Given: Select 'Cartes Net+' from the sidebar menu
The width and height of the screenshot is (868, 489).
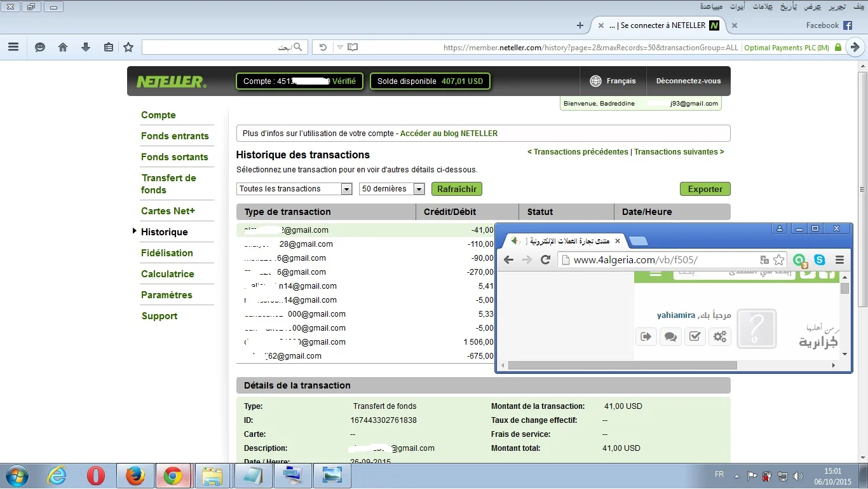Looking at the screenshot, I should (168, 211).
